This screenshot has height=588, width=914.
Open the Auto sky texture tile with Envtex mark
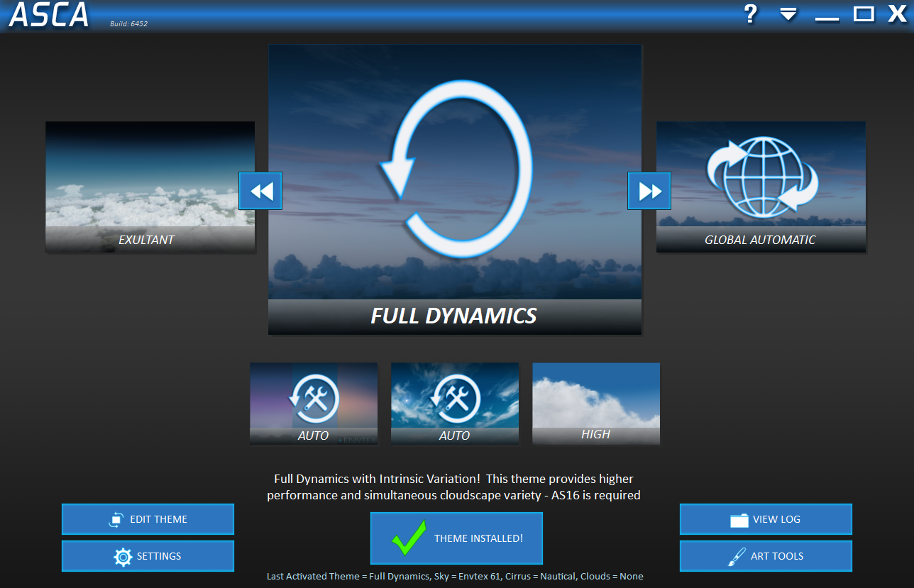(x=314, y=404)
